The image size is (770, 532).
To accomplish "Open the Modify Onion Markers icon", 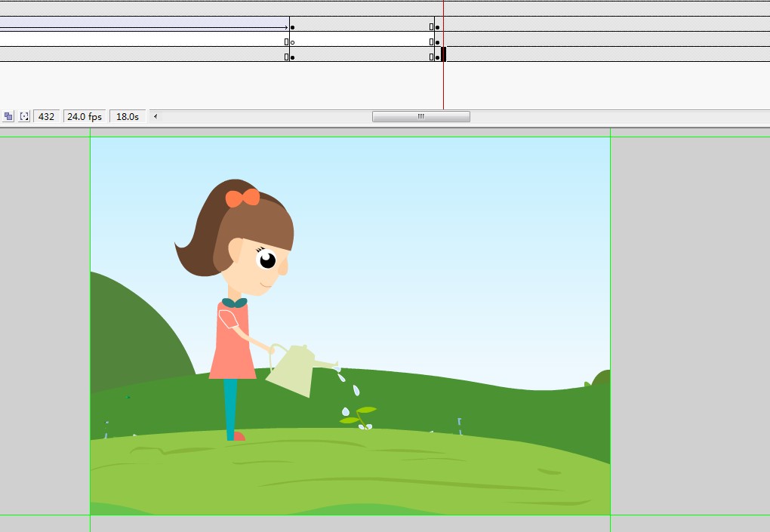I will [24, 116].
